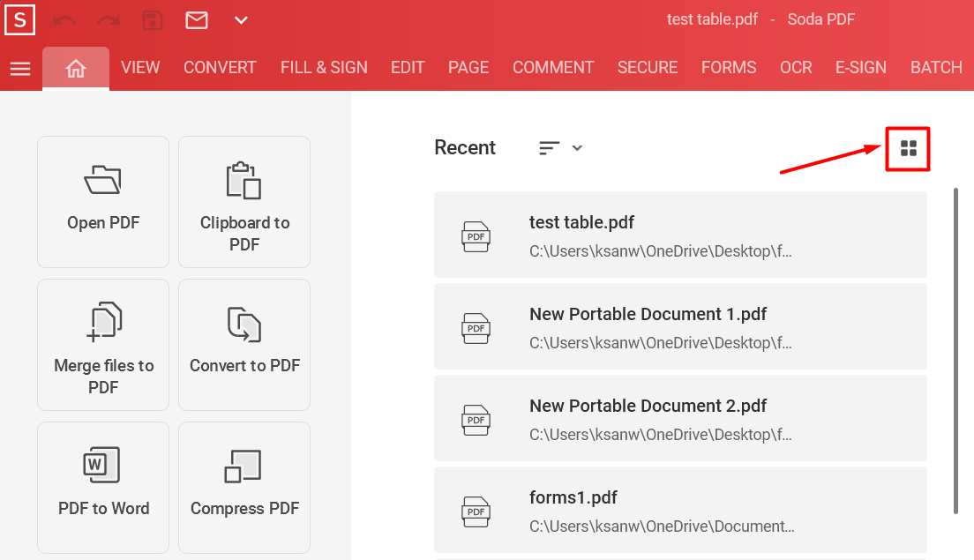The image size is (974, 560).
Task: Select the Home tab icon
Action: (x=76, y=68)
